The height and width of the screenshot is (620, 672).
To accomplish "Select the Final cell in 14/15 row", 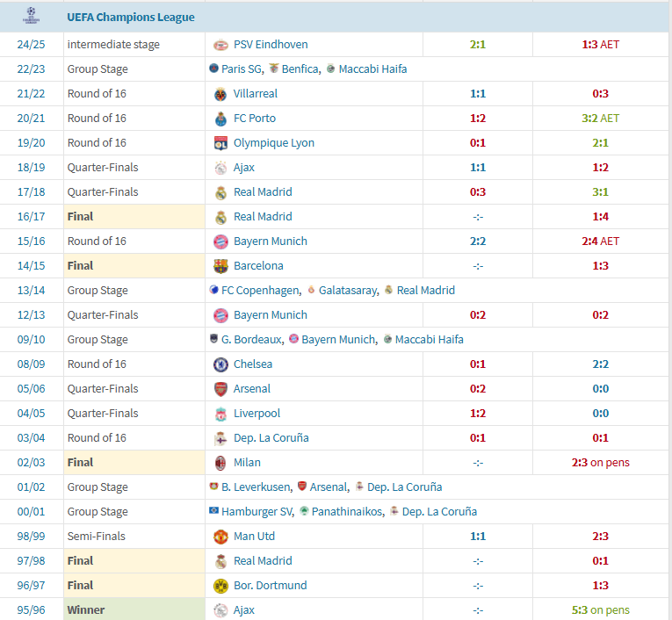I will 134,266.
